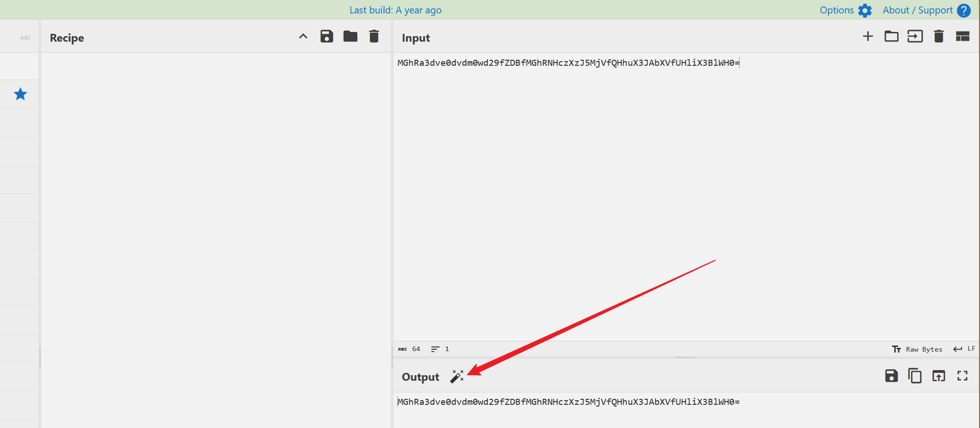The height and width of the screenshot is (428, 980).
Task: Open About / Support help
Action: coord(926,10)
